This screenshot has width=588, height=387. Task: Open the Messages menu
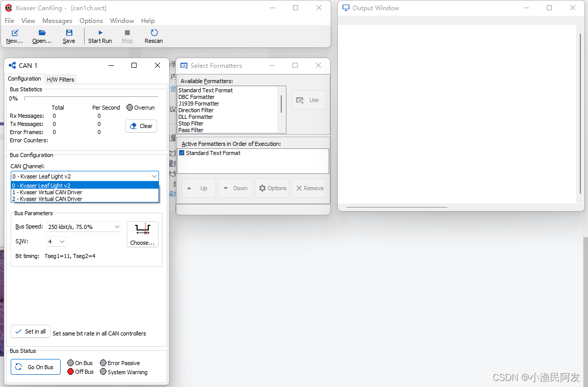pyautogui.click(x=57, y=20)
